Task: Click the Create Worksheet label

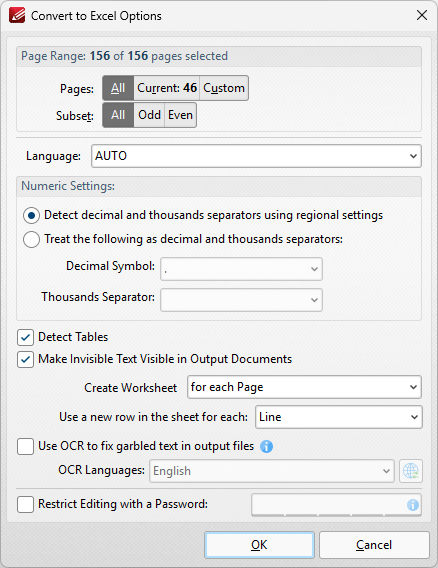Action: coord(130,388)
